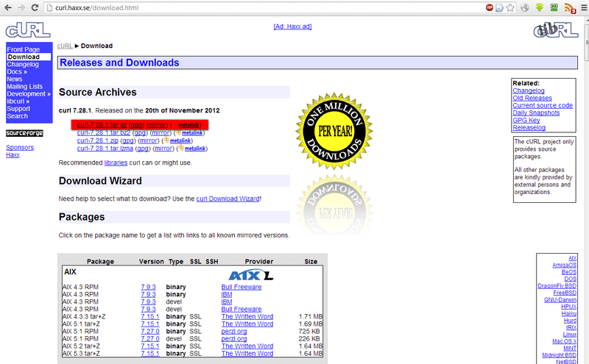The image size is (589, 364).
Task: Click the green download arrow extension icon
Action: pos(540,7)
